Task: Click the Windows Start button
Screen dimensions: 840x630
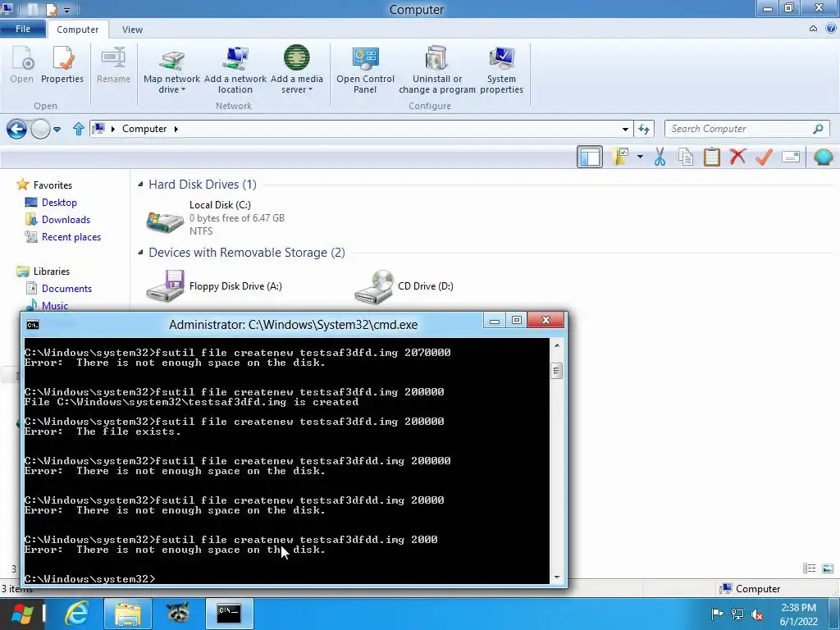Action: pos(22,614)
